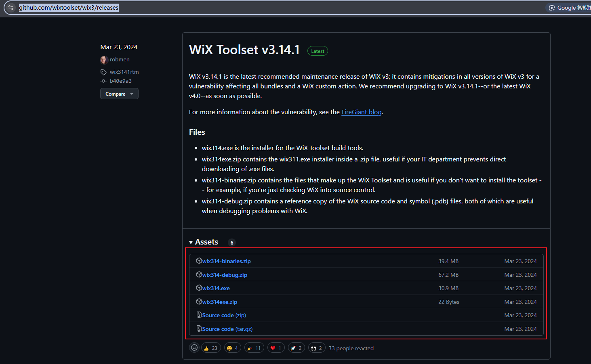Toggle hooray reaction with count 11
Image resolution: width=591 pixels, height=364 pixels.
254,348
